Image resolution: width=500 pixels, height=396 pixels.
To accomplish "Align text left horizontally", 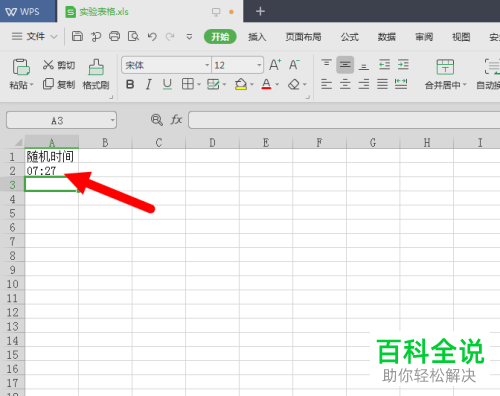I will [x=326, y=84].
